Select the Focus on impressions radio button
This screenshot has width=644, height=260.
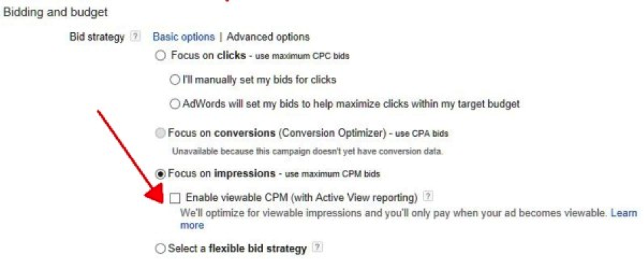tap(160, 174)
